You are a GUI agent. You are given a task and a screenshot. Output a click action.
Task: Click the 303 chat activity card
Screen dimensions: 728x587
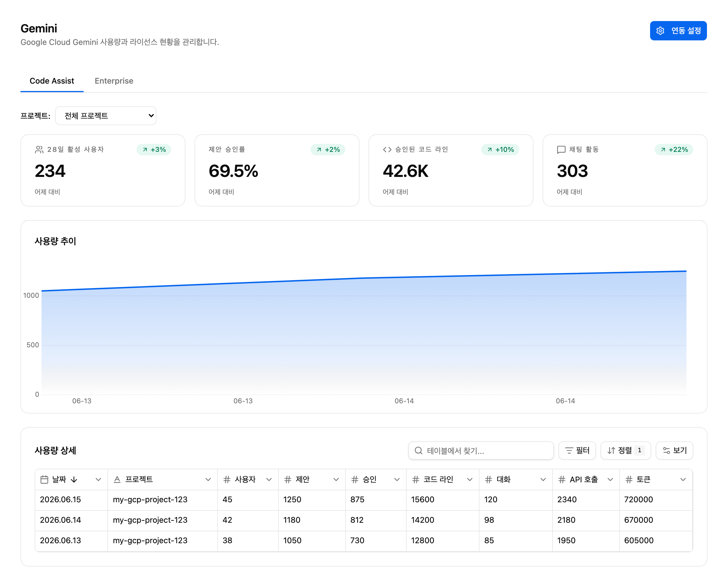(625, 170)
